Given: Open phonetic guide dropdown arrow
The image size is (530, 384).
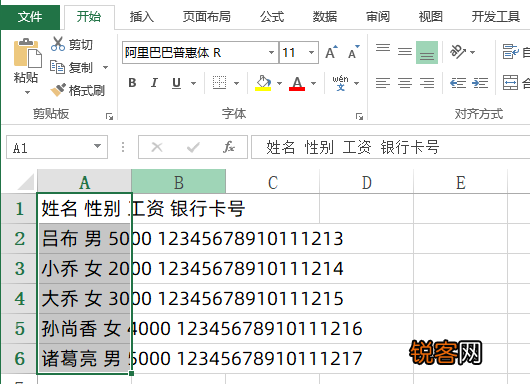Looking at the screenshot, I should [357, 83].
